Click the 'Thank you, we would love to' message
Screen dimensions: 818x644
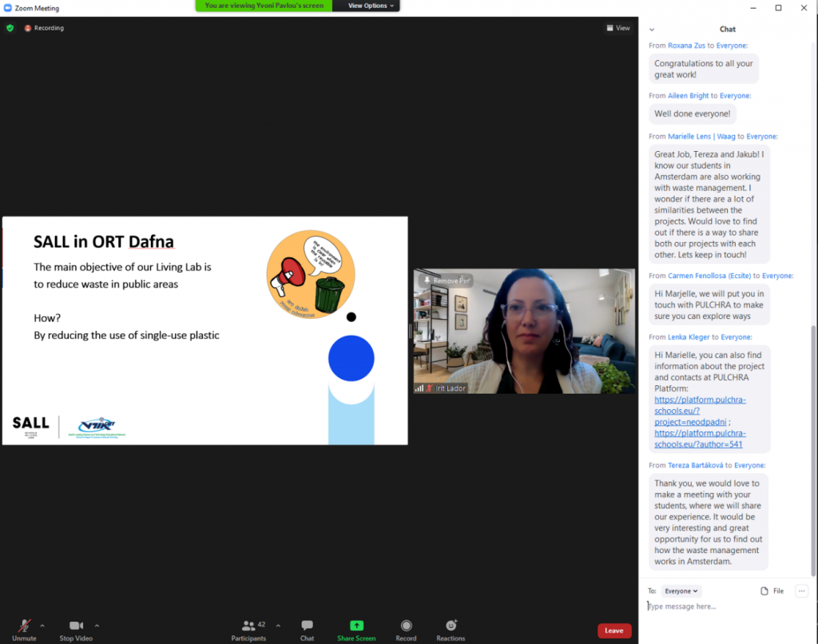tap(708, 523)
